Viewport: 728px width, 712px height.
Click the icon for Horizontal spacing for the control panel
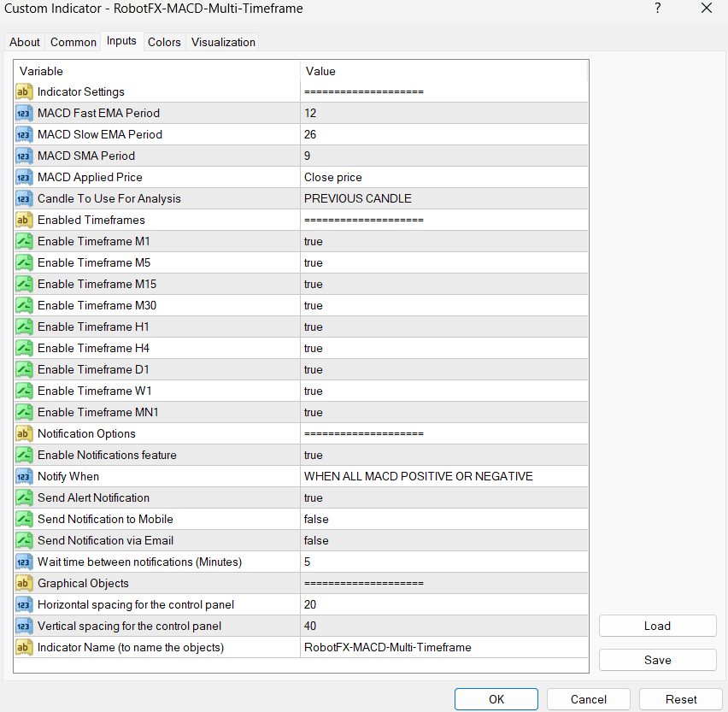click(24, 604)
